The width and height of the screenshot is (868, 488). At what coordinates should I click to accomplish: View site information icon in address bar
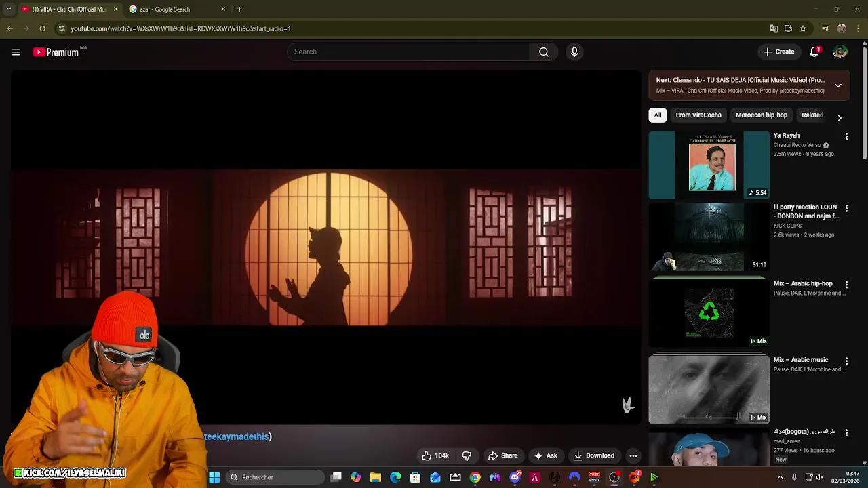(62, 28)
